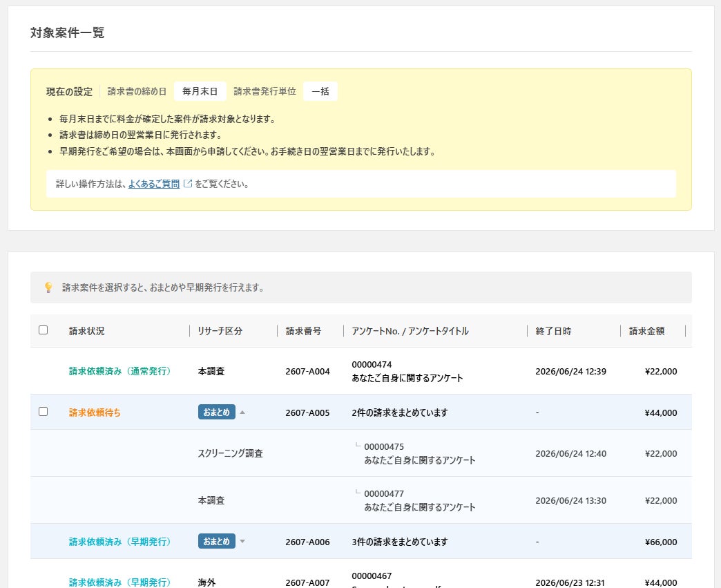Click invoice number 2607-A004
This screenshot has height=588, width=721.
pyautogui.click(x=307, y=371)
